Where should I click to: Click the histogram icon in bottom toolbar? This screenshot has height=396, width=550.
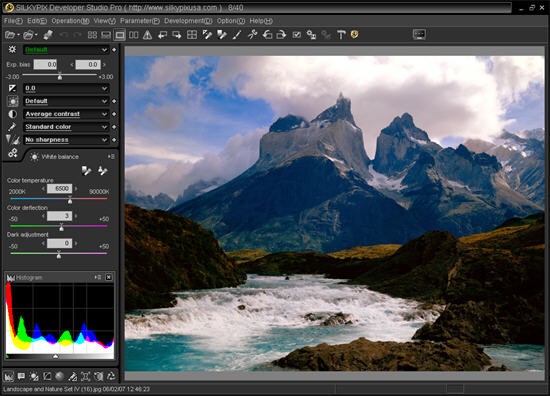(9, 376)
